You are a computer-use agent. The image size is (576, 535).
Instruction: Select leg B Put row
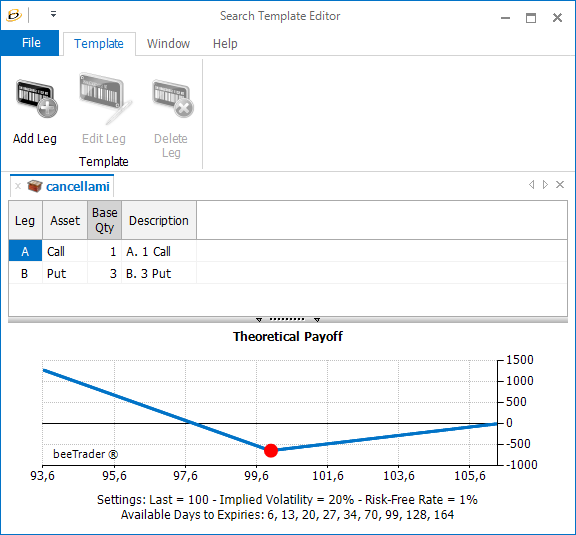[288, 273]
